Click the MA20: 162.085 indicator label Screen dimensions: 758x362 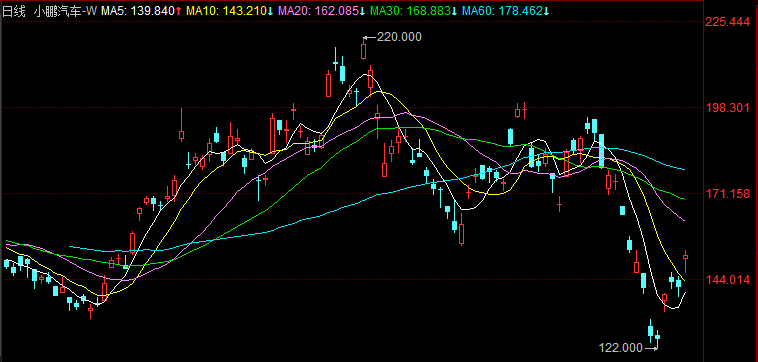(321, 12)
